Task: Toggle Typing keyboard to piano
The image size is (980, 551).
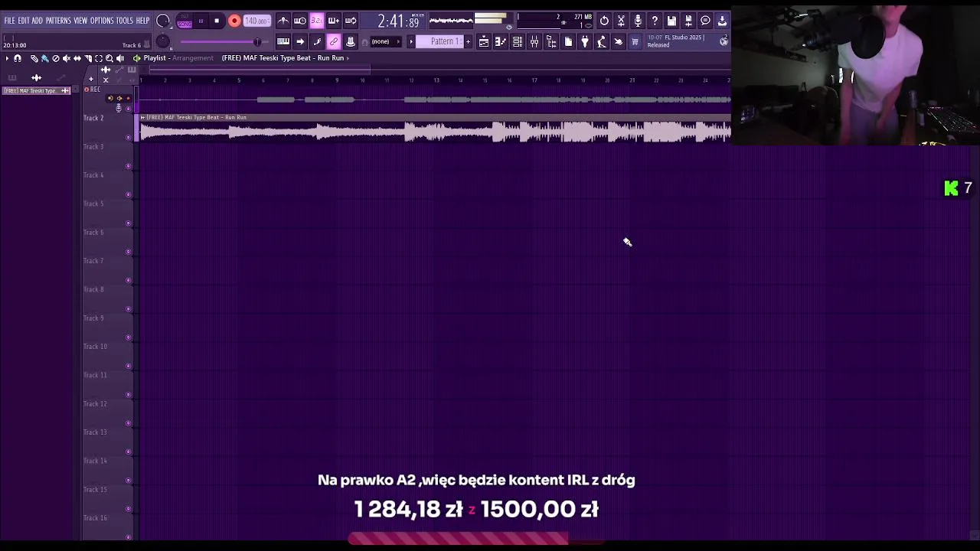Action: pyautogui.click(x=283, y=42)
